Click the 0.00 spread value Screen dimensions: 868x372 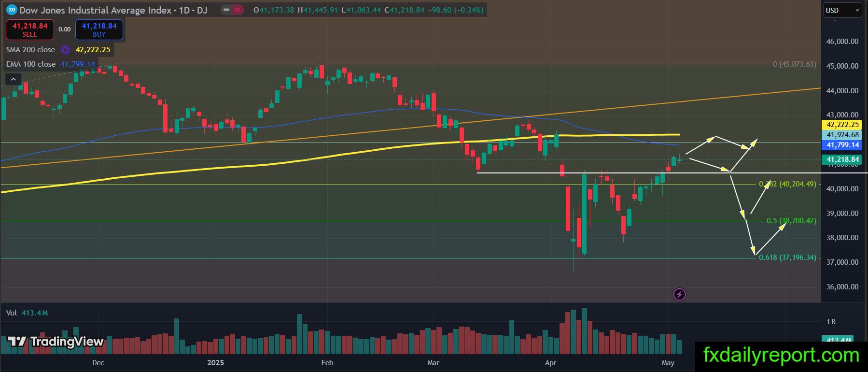click(x=65, y=29)
